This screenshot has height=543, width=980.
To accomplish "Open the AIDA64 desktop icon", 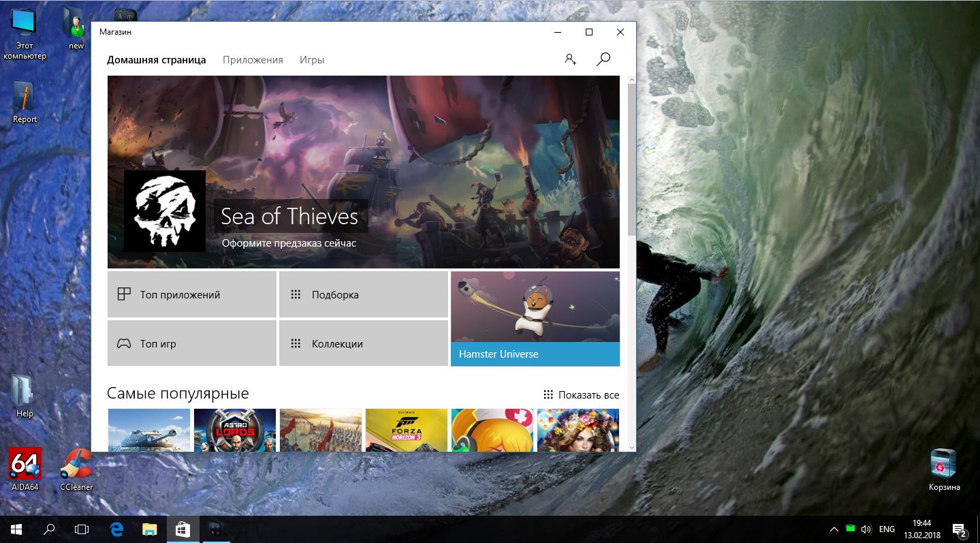I will tap(25, 465).
